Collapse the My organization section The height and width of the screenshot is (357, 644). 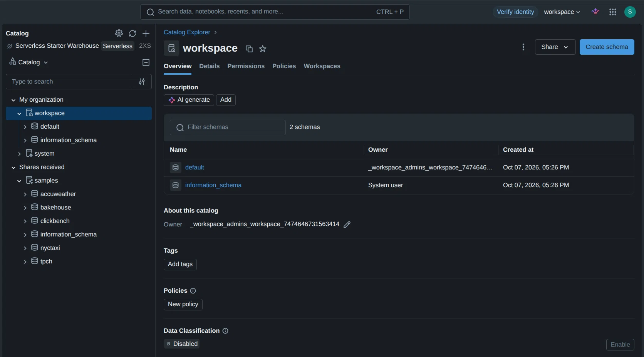click(13, 100)
